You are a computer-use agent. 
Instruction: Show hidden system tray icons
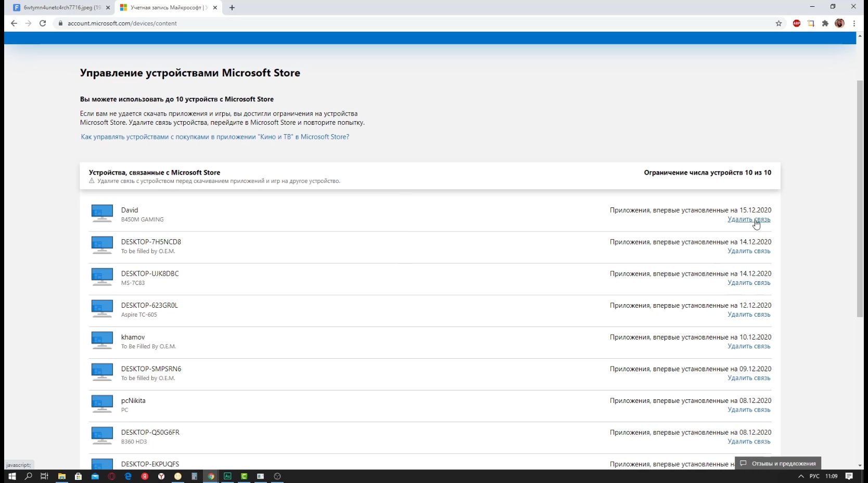801,476
